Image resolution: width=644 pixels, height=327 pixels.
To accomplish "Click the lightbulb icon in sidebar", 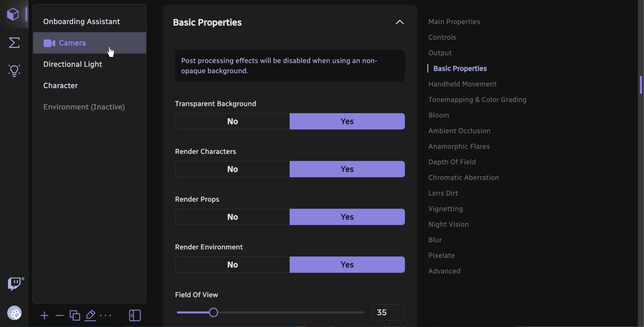I will [x=14, y=71].
